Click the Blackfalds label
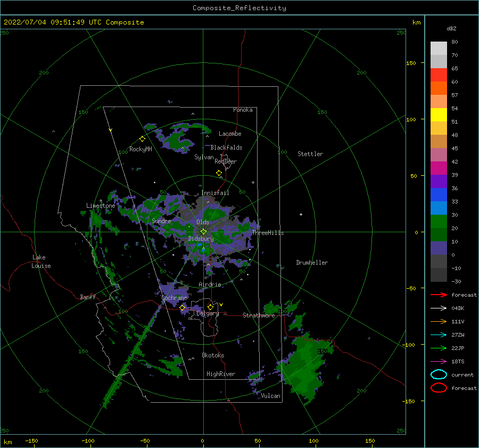479x448 pixels. pyautogui.click(x=226, y=148)
